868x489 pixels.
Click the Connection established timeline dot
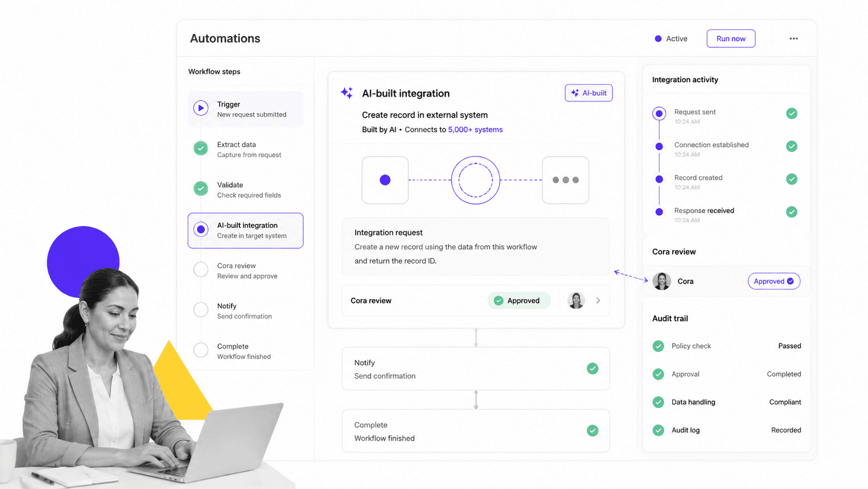point(659,147)
